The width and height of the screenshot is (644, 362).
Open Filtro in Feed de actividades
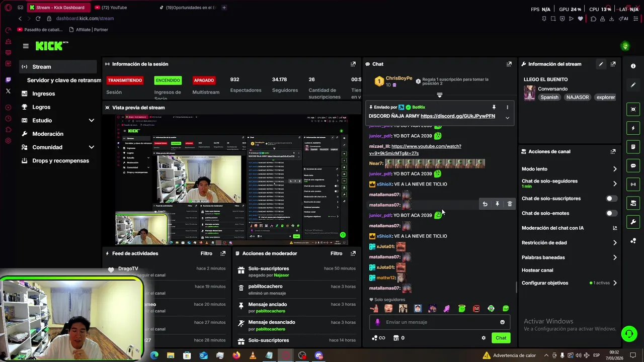(206, 253)
